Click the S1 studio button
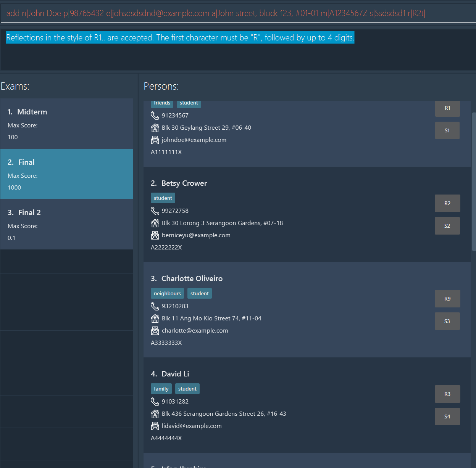The height and width of the screenshot is (468, 476). [447, 130]
